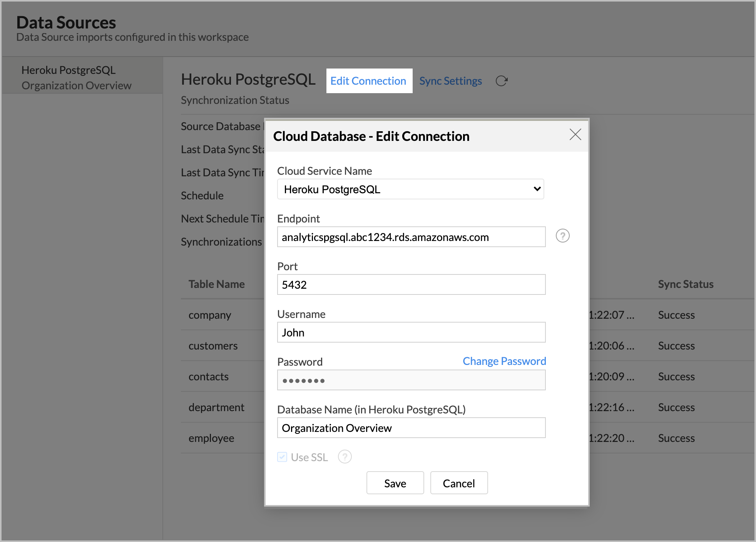The image size is (756, 542).
Task: Click the sync refresh icon beside Sync Settings
Action: (501, 81)
